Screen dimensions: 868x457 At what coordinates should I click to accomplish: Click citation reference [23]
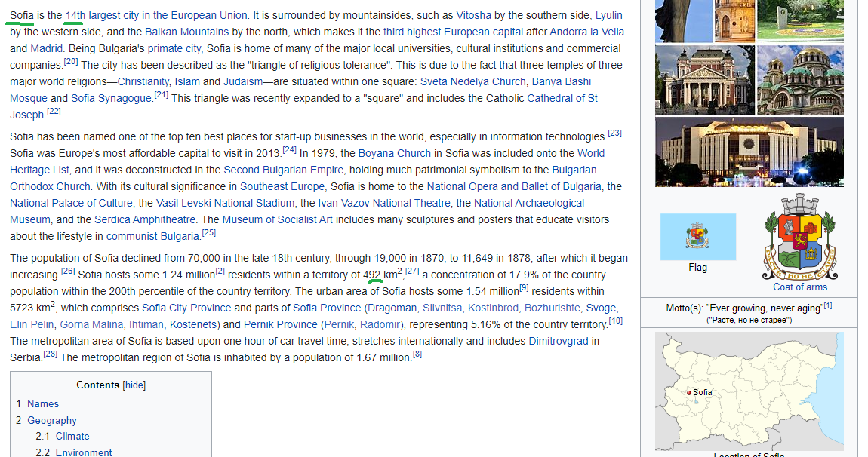tap(614, 133)
